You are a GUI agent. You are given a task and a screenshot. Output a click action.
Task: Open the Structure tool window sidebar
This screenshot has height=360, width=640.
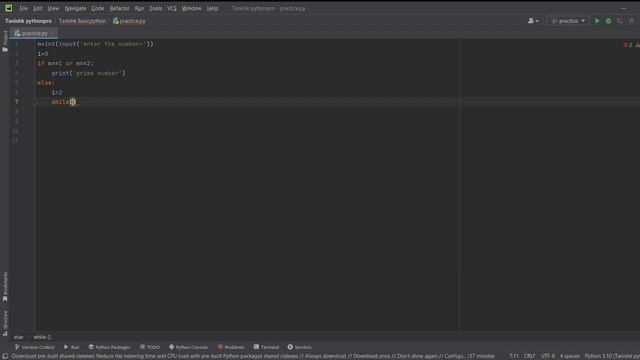pos(5,323)
